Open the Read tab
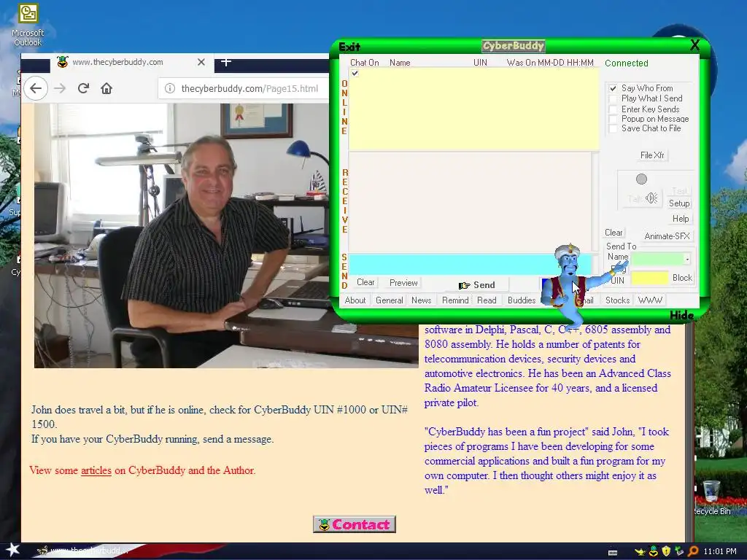The image size is (747, 560). click(487, 300)
